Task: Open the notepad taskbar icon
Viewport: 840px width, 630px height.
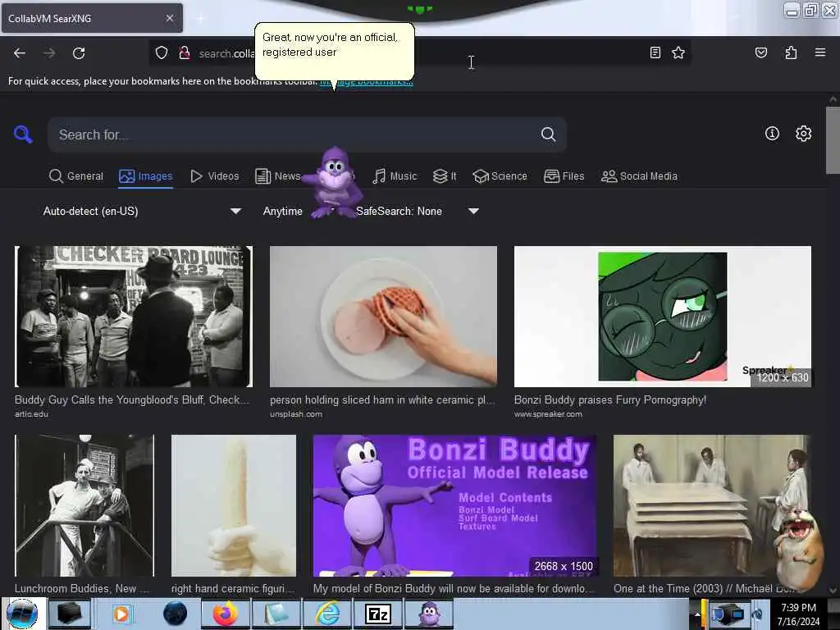Action: click(x=276, y=614)
